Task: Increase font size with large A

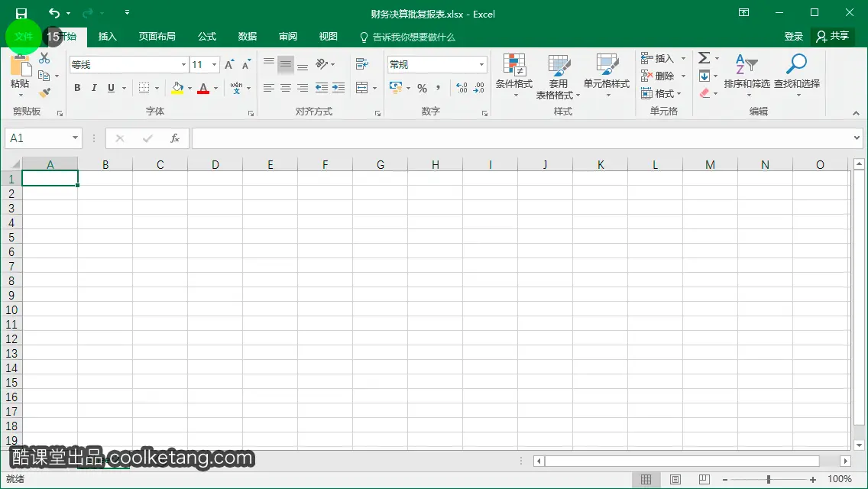Action: (229, 65)
